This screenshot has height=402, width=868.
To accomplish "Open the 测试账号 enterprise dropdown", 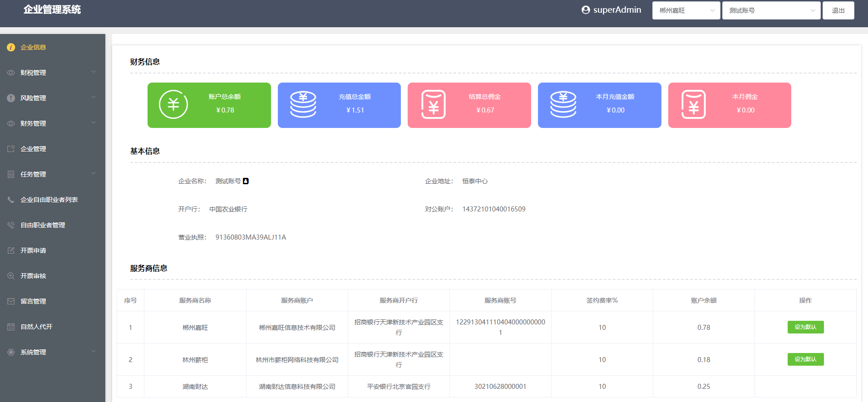I will tap(771, 10).
